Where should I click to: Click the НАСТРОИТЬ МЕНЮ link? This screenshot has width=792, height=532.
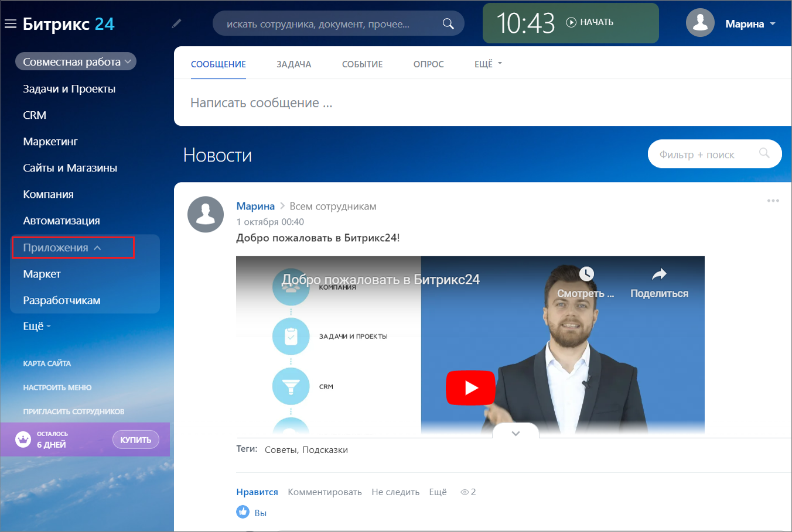[x=57, y=387]
